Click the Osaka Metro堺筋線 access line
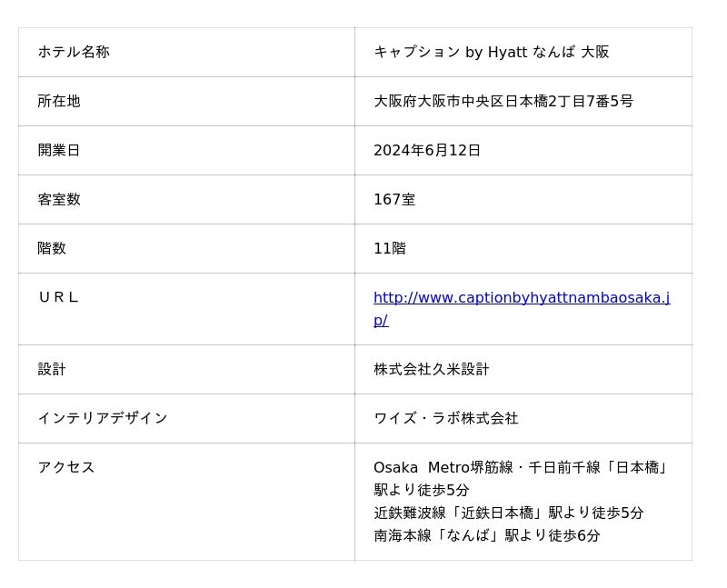Viewport: 727px width, 588px height. tap(521, 467)
